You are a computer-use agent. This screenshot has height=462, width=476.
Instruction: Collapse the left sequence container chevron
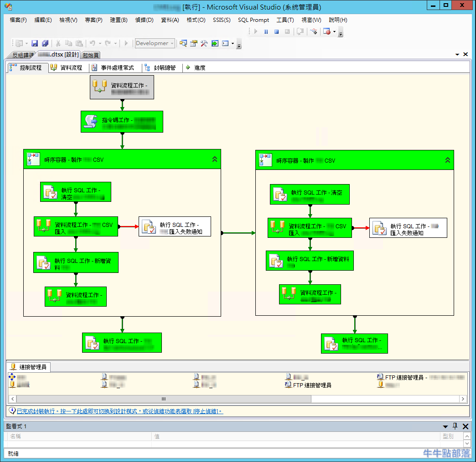[x=215, y=159]
